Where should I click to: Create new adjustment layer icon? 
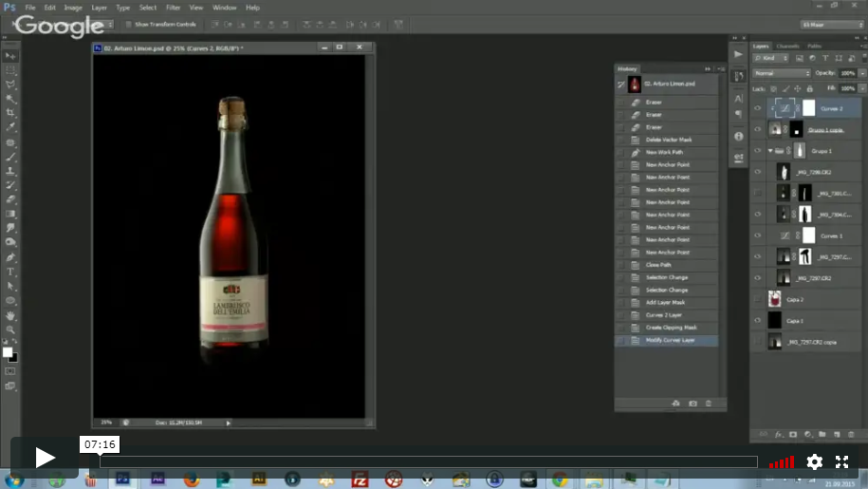pos(807,435)
